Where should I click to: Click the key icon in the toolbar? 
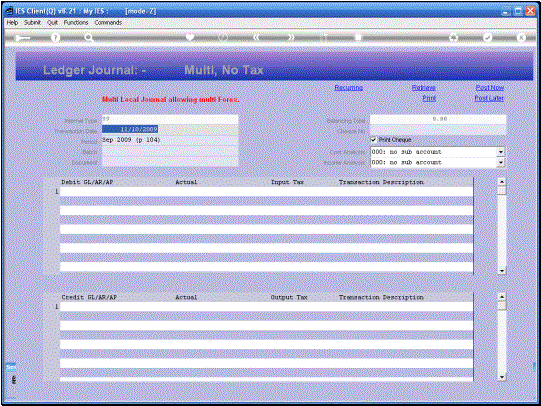22,38
